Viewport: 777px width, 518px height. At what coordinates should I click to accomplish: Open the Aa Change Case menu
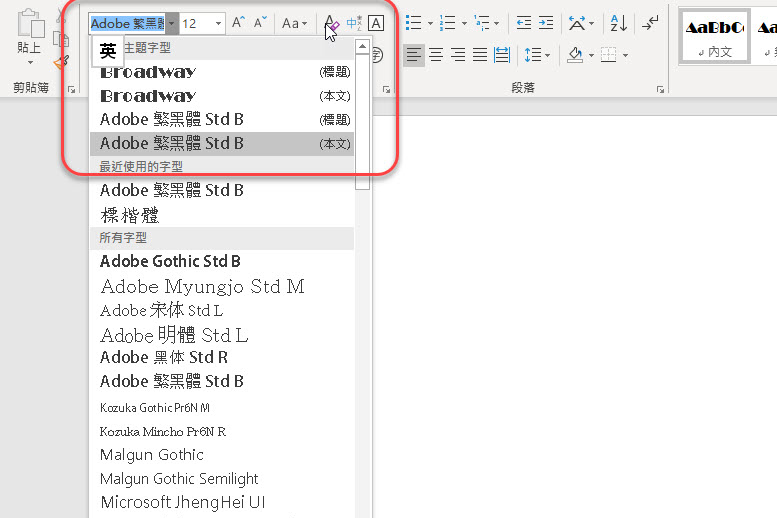click(x=294, y=23)
